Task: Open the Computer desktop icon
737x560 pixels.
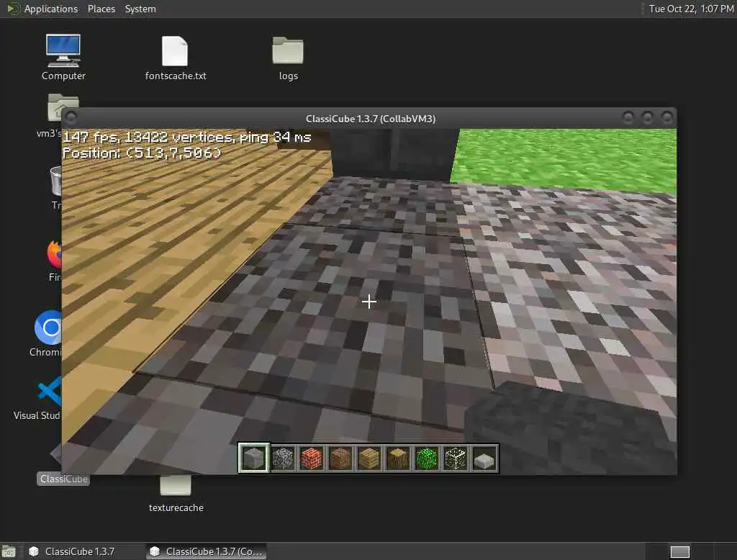Action: [63, 57]
